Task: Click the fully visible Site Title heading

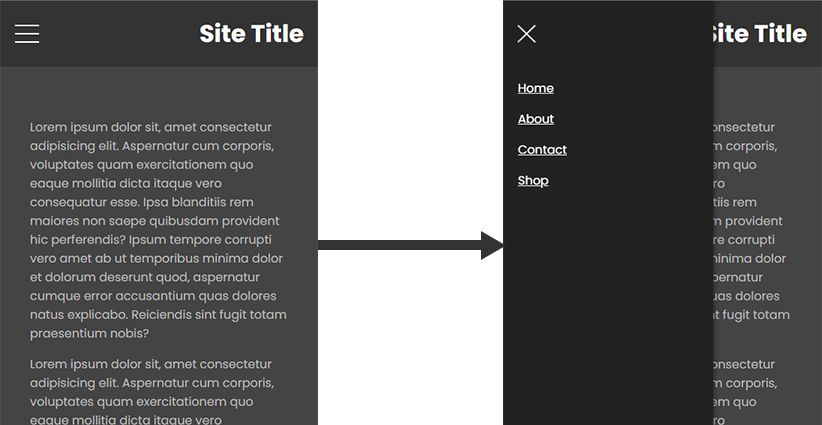Action: (251, 34)
